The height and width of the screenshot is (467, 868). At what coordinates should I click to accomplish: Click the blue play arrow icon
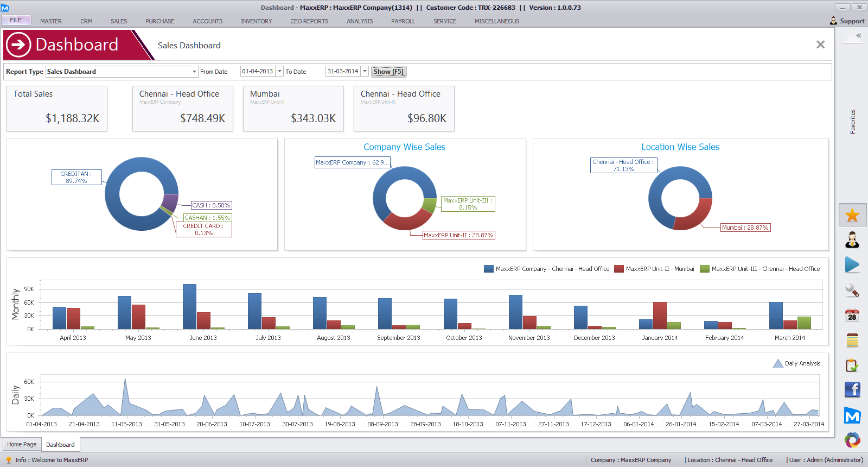click(x=852, y=265)
